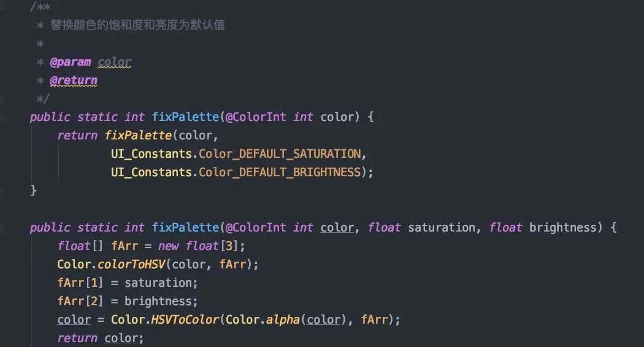The height and width of the screenshot is (347, 644).
Task: Click the italic fixPalette call after return
Action: click(138, 135)
